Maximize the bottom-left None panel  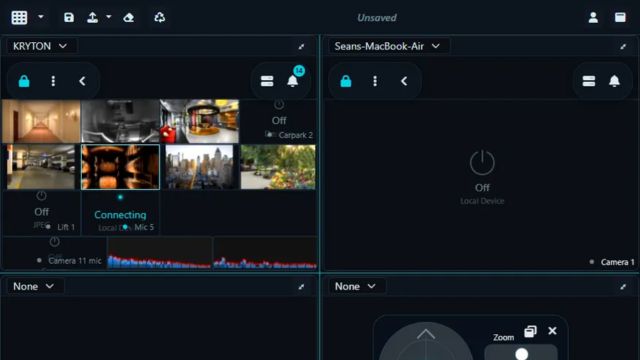point(301,287)
